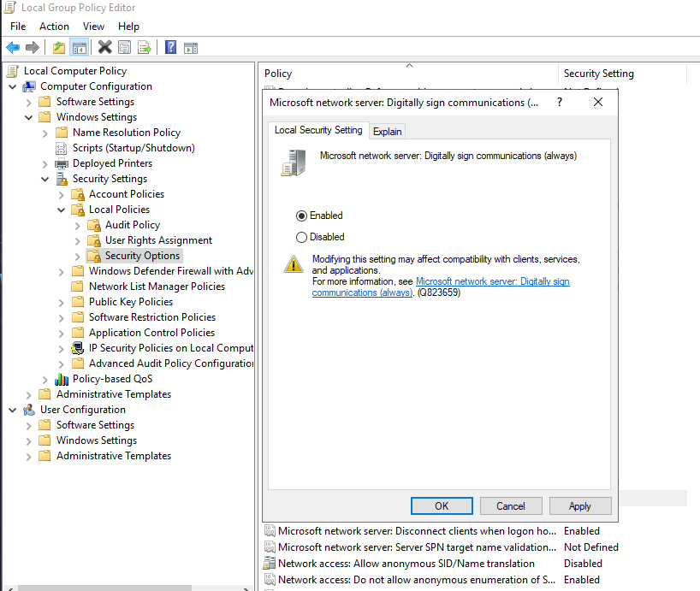Click the Policy-based QoS chart icon
This screenshot has width=700, height=591.
pos(62,379)
